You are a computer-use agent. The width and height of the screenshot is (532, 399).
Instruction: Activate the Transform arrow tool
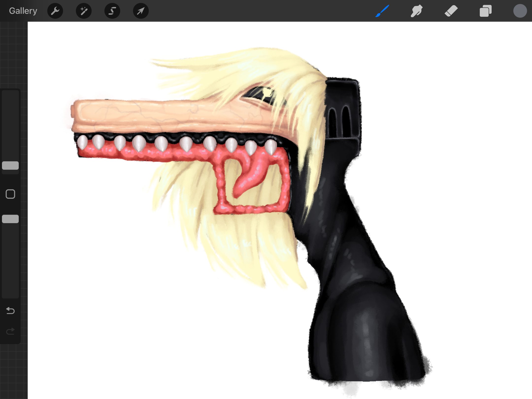(141, 11)
